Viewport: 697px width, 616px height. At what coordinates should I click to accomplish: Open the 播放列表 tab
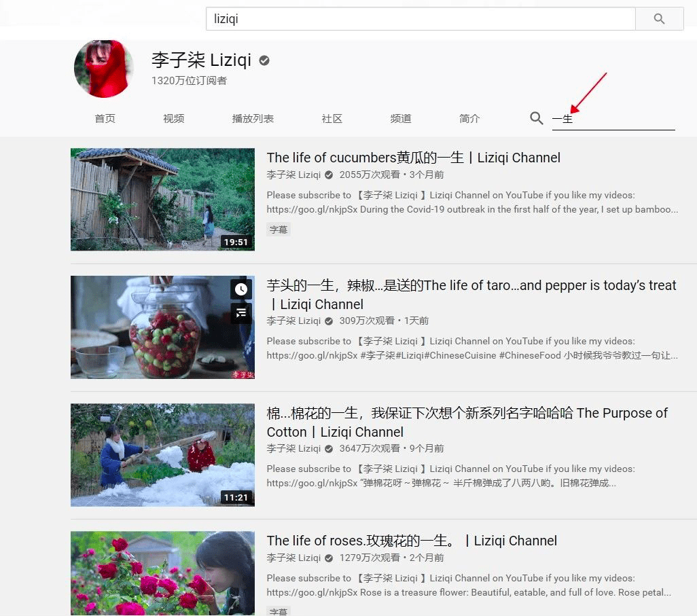tap(253, 119)
